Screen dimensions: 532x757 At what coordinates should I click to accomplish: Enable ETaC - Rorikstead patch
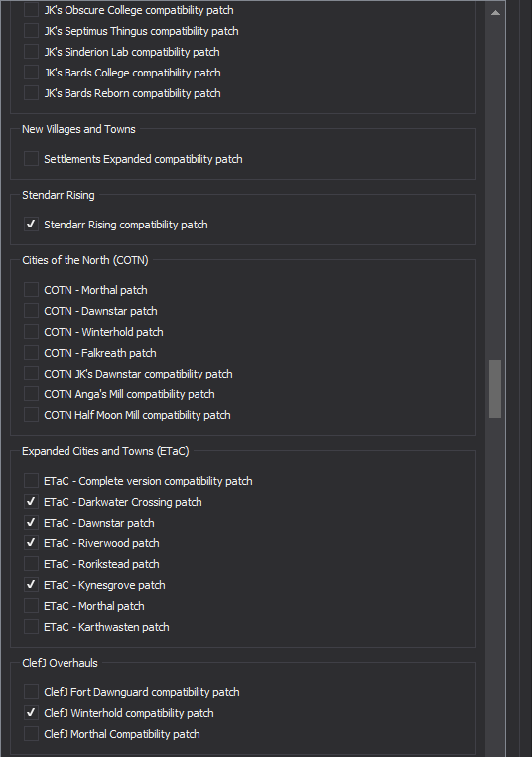click(x=32, y=564)
